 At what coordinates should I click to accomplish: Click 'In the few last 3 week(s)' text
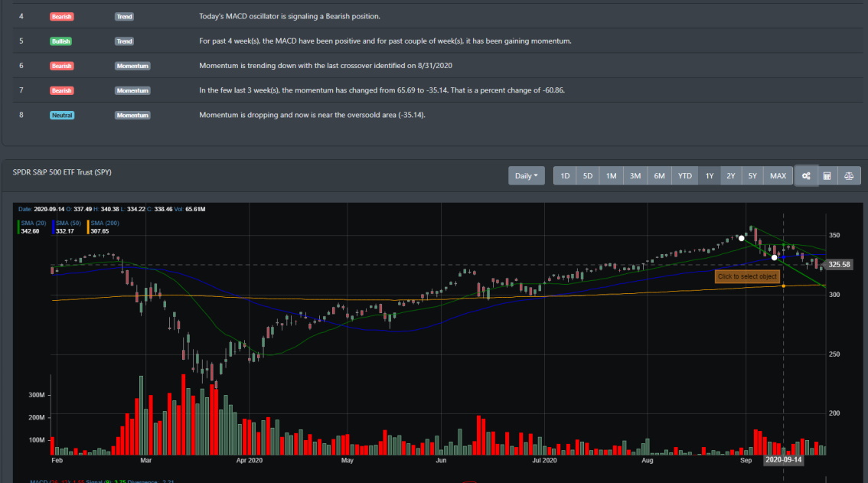coord(382,90)
